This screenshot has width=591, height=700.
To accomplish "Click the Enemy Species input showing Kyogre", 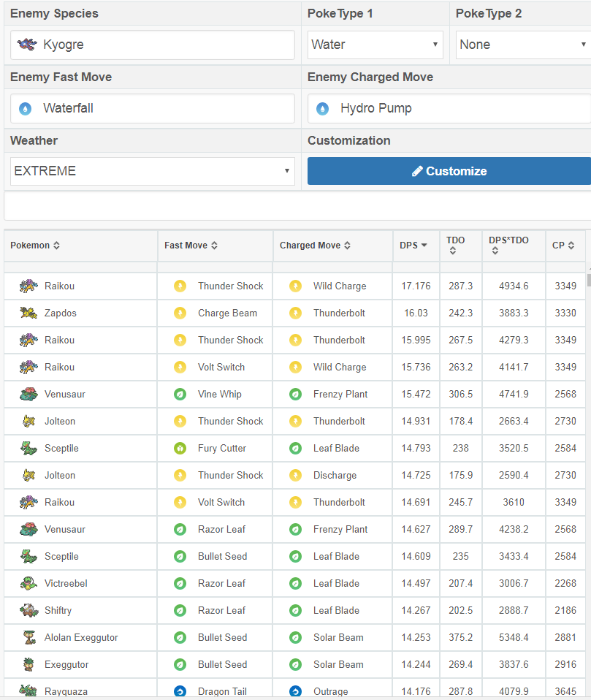I will coord(152,45).
